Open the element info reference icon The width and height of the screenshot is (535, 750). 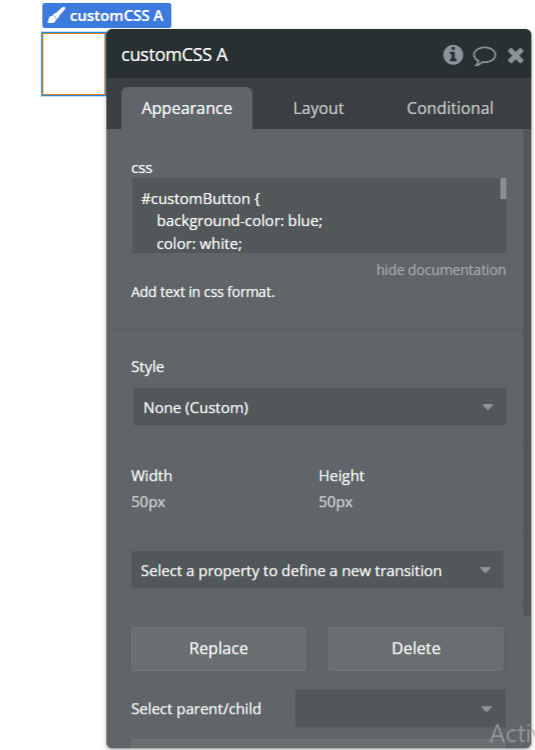coord(453,55)
